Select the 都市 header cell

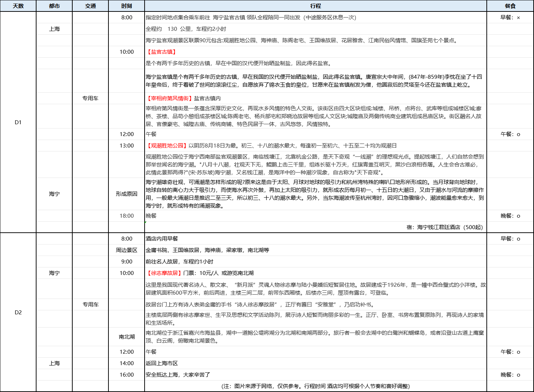pos(54,6)
